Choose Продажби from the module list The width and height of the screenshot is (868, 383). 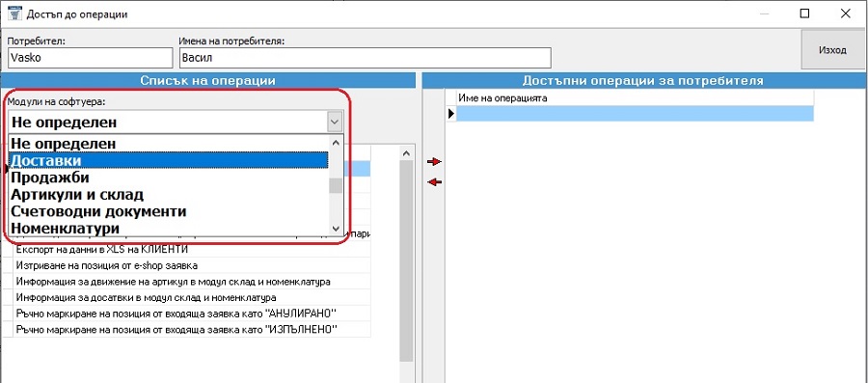tap(168, 178)
